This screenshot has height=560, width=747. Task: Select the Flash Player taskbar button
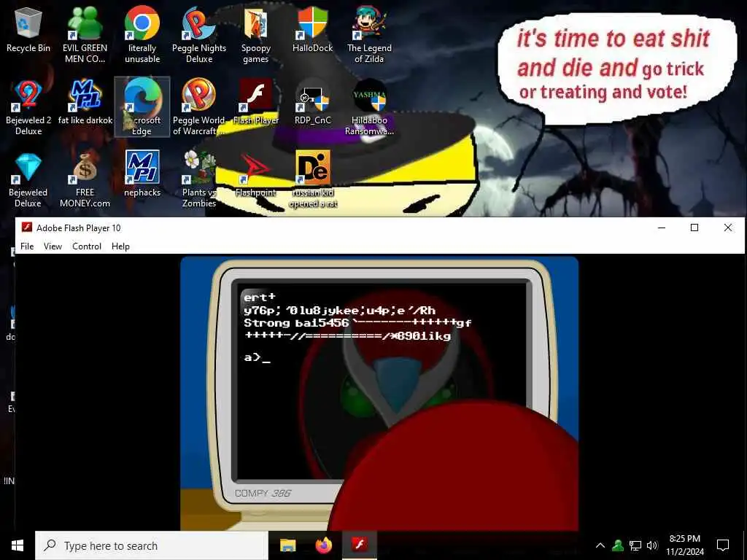coord(360,545)
